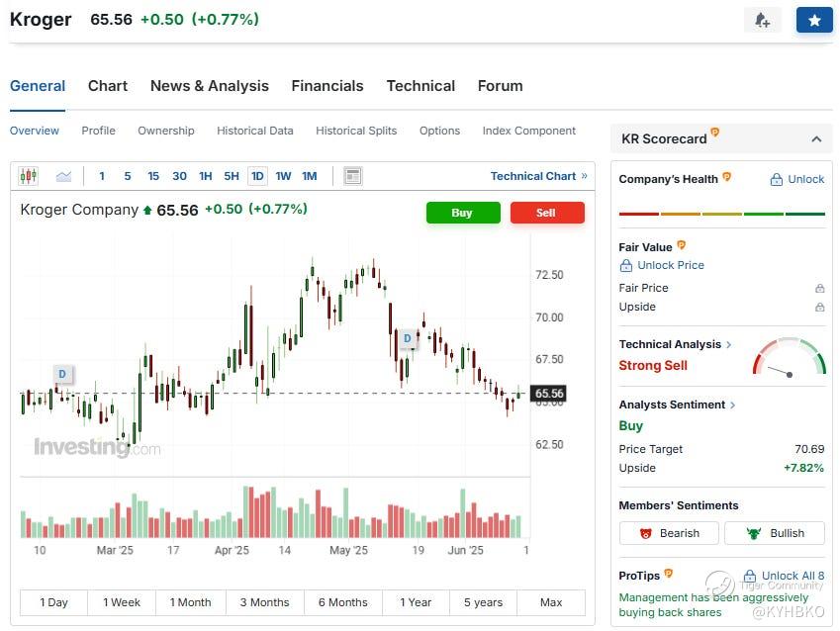The image size is (840, 631).
Task: Click the Technical Analysis gauge dial
Action: (790, 356)
